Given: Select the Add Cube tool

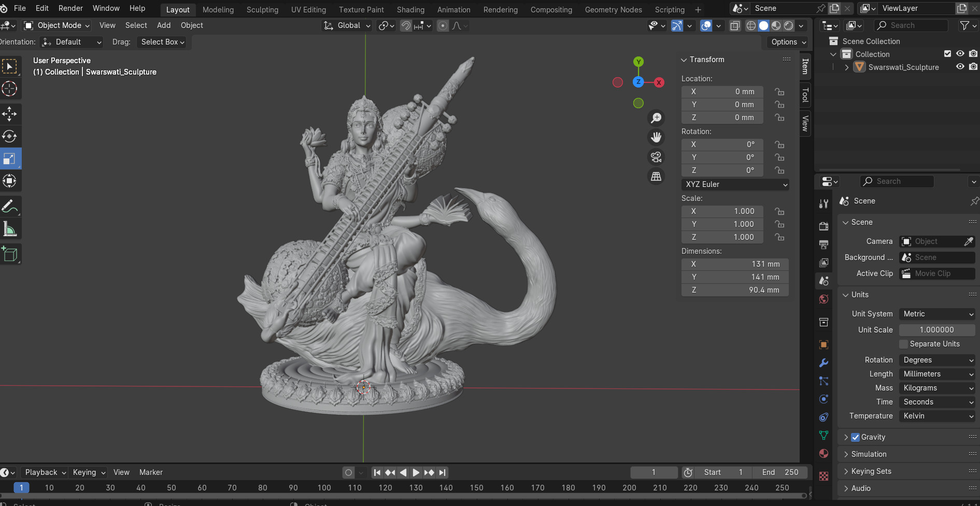Looking at the screenshot, I should click(10, 254).
